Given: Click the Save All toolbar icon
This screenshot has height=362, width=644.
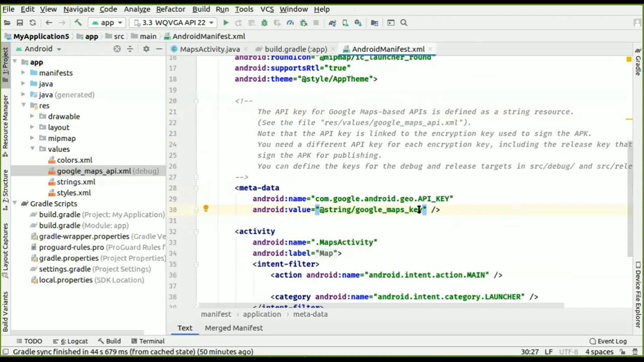Looking at the screenshot, I should point(20,23).
